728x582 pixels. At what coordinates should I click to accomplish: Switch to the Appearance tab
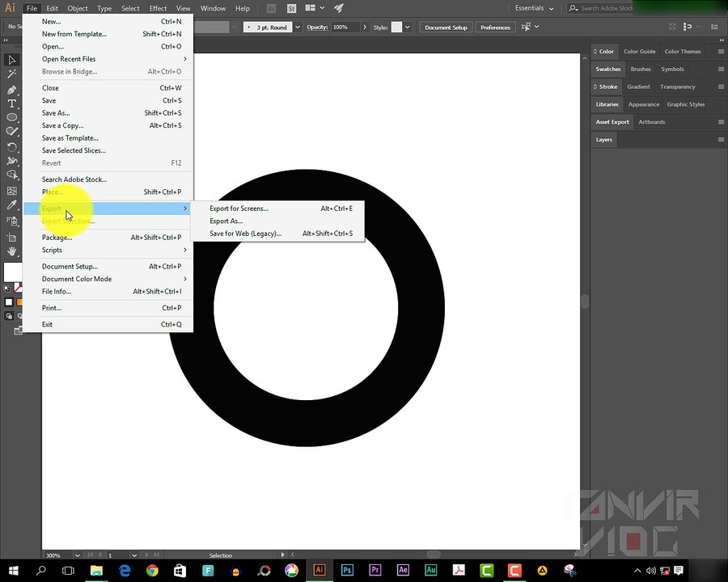(x=644, y=104)
